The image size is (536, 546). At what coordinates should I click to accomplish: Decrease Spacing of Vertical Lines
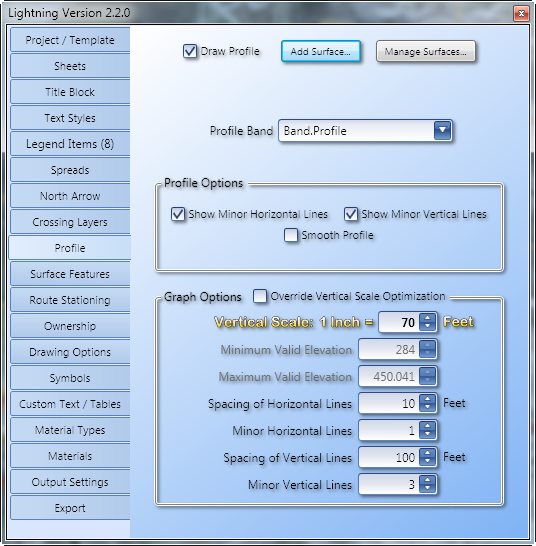pyautogui.click(x=427, y=462)
